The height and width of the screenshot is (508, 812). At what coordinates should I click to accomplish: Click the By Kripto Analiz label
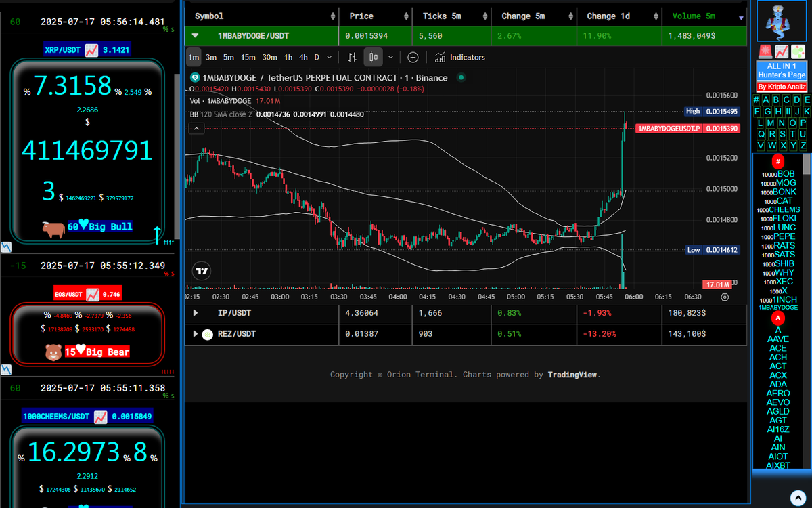pos(781,87)
